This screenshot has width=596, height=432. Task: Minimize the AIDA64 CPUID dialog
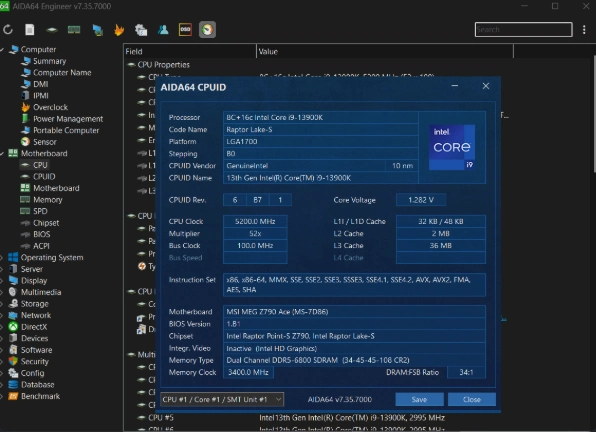click(455, 86)
